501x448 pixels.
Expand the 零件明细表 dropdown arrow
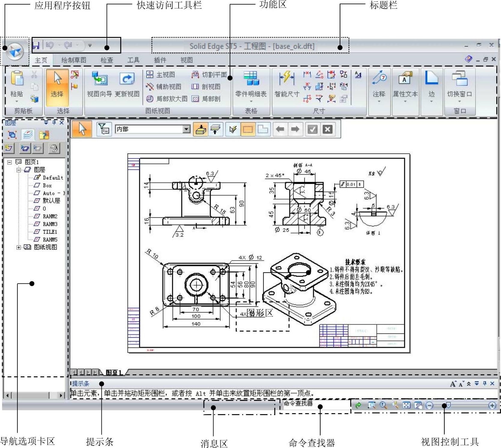tap(251, 101)
